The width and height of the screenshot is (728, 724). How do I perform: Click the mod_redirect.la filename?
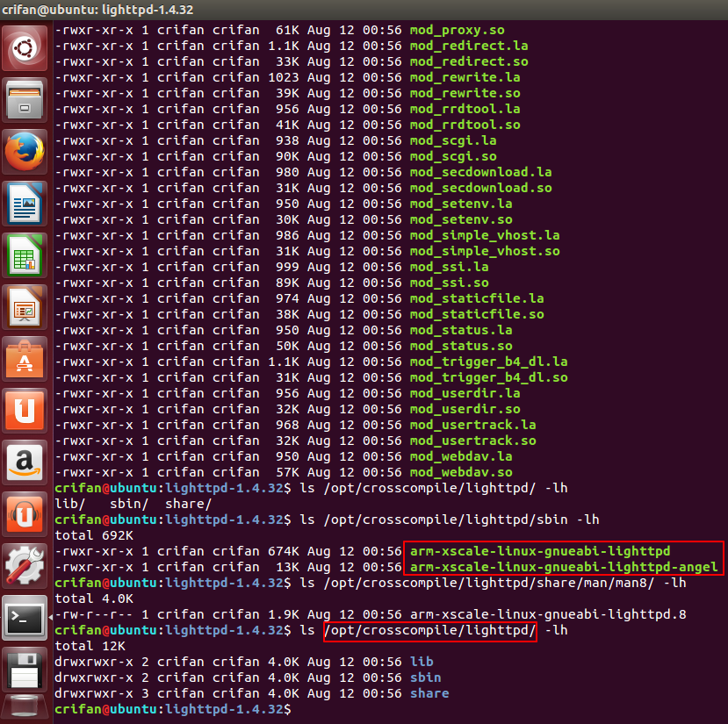tap(469, 46)
